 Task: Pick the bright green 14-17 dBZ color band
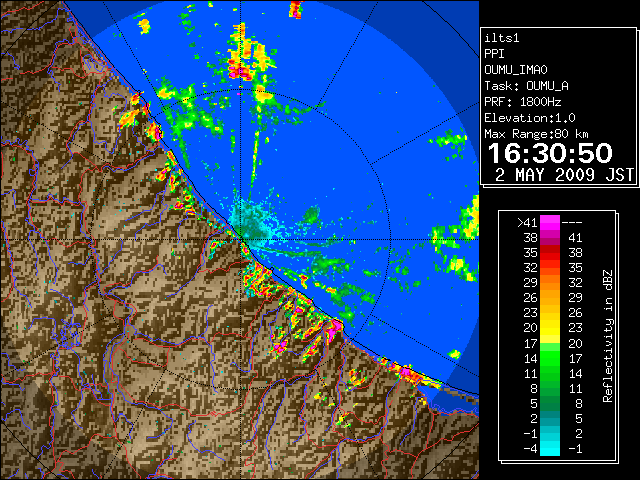550,358
